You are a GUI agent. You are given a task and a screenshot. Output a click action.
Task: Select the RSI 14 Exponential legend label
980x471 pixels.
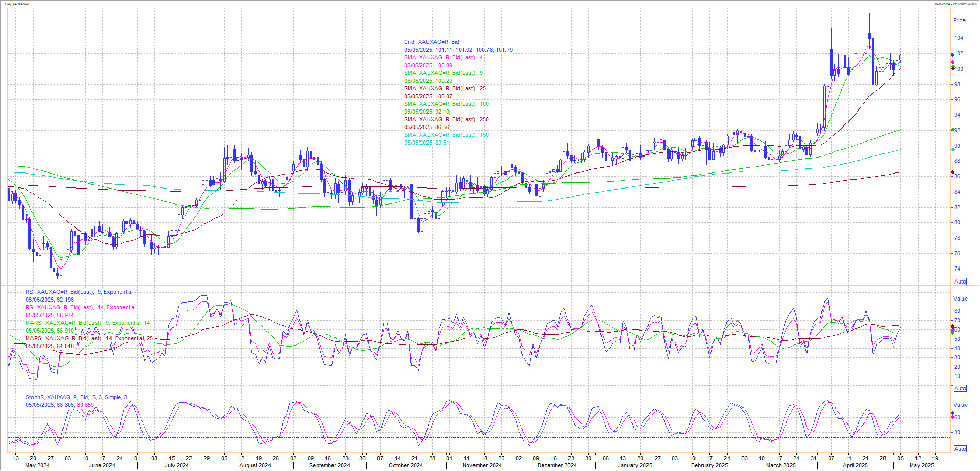81,307
